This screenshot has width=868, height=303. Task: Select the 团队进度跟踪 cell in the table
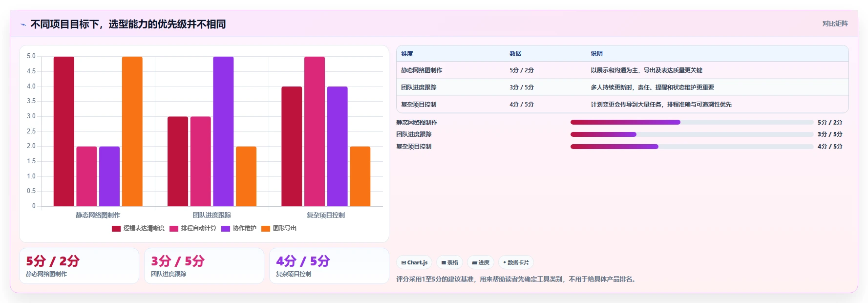click(419, 87)
